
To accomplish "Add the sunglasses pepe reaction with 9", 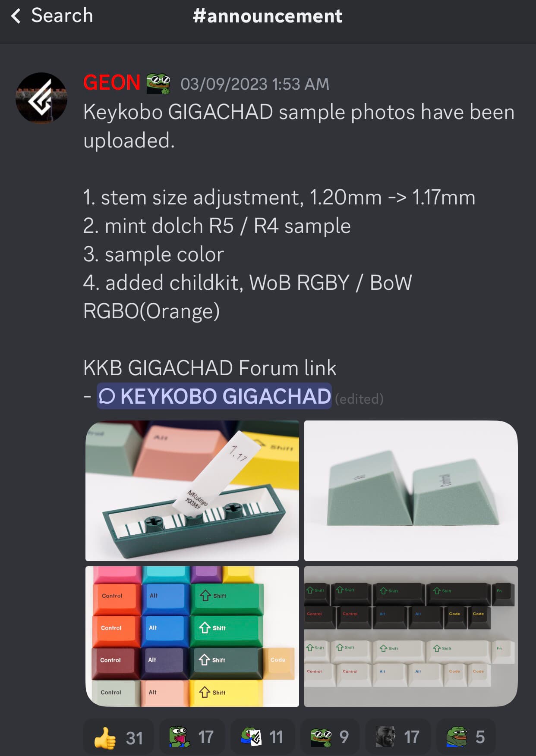I will [x=330, y=737].
